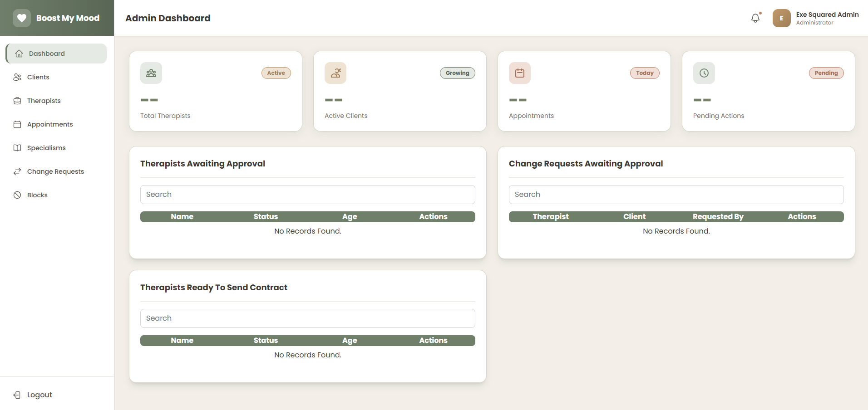Focus search in Therapists Ready To Send Contract
This screenshot has height=410, width=868.
307,318
